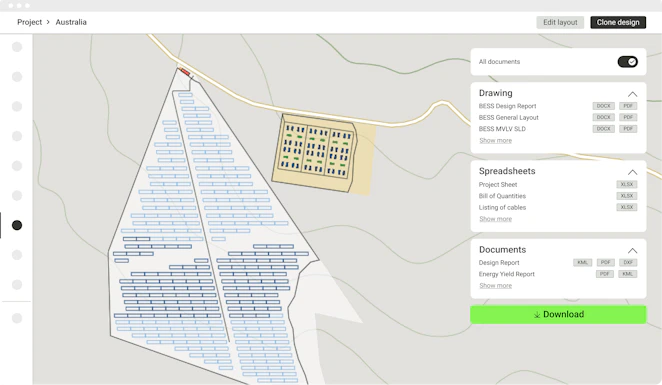Collapse the Documents section
Screen dimensions: 662x385
coord(632,250)
